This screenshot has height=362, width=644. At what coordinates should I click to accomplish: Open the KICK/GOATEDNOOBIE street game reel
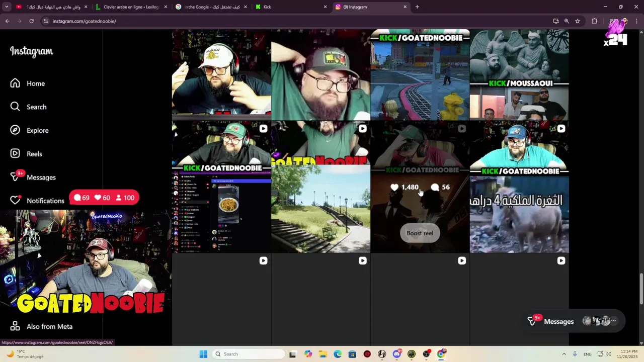(420, 75)
